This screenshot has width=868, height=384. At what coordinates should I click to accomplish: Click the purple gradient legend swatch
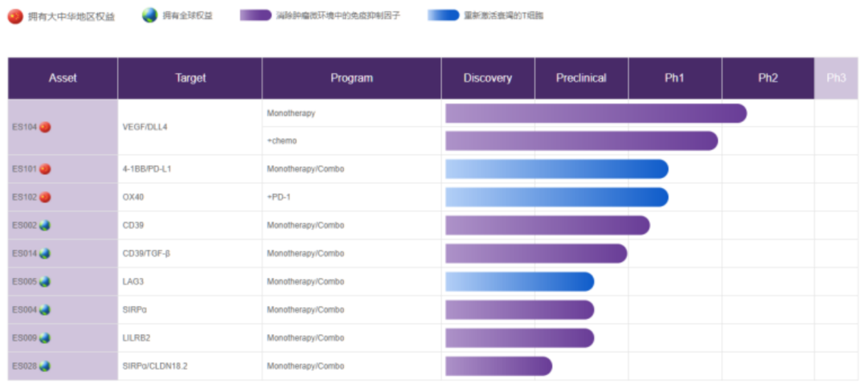(x=256, y=15)
